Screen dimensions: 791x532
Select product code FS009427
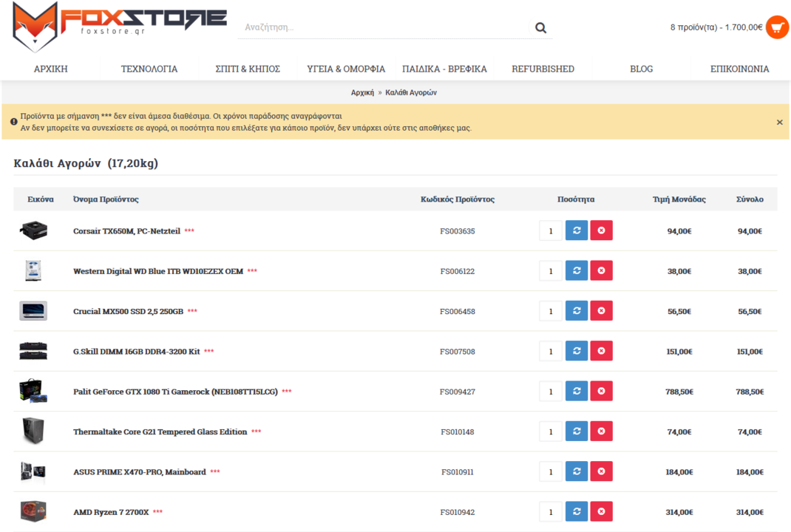pyautogui.click(x=457, y=392)
